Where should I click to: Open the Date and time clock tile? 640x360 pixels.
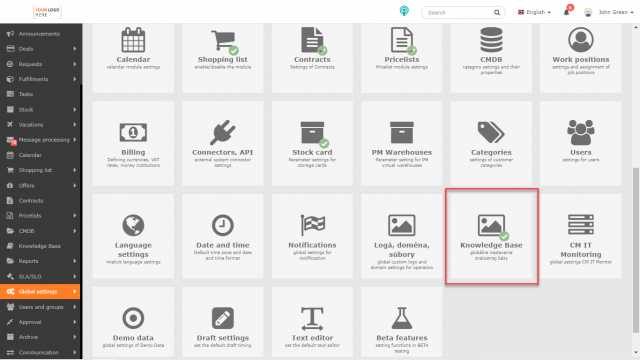click(222, 236)
